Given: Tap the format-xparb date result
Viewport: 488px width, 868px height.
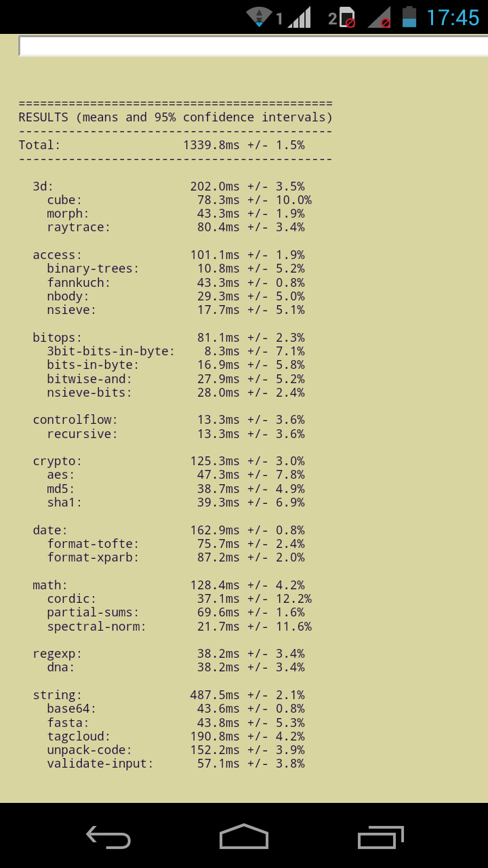Looking at the screenshot, I should (176, 557).
